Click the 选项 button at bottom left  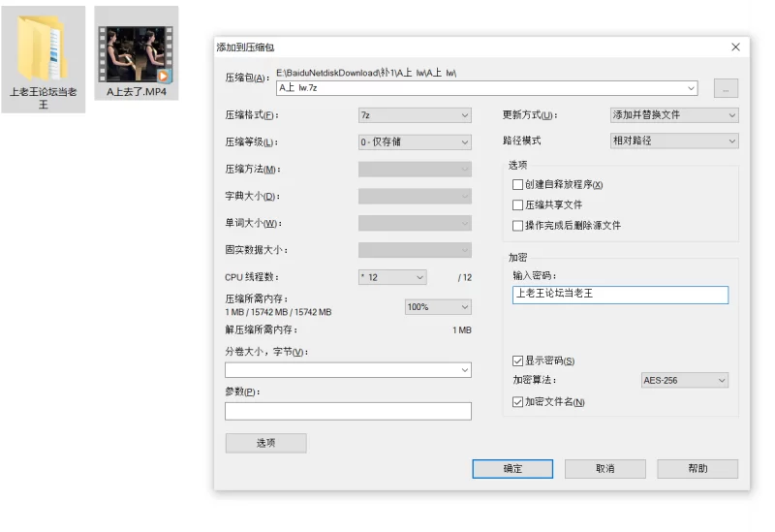click(265, 443)
